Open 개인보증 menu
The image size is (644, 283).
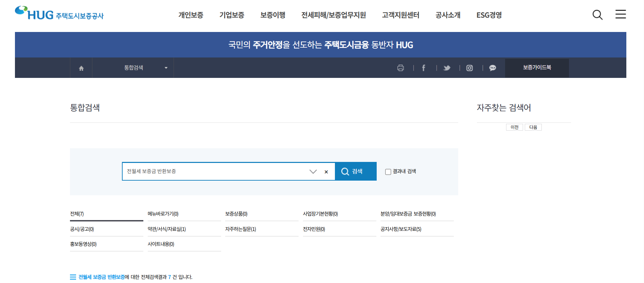[191, 15]
